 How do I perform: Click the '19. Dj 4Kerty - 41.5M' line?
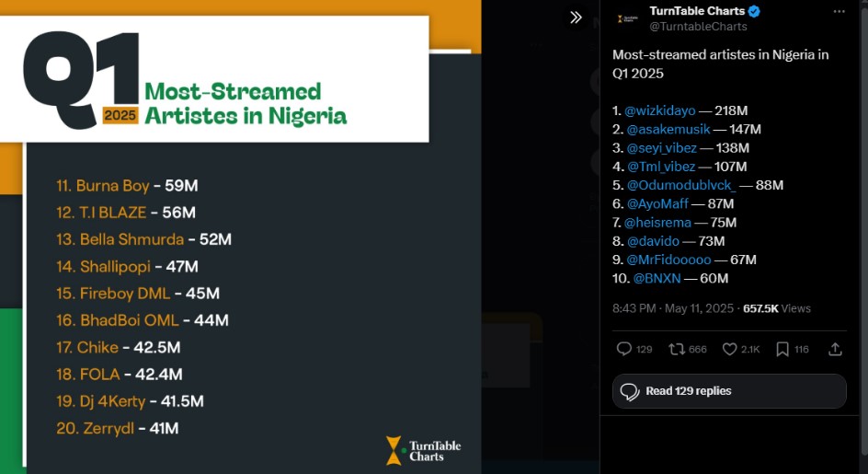click(130, 401)
